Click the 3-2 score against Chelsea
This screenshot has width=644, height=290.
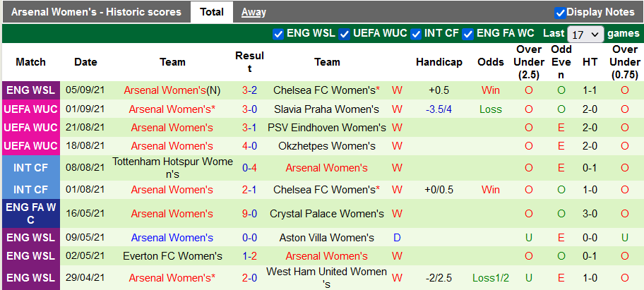[x=249, y=90]
